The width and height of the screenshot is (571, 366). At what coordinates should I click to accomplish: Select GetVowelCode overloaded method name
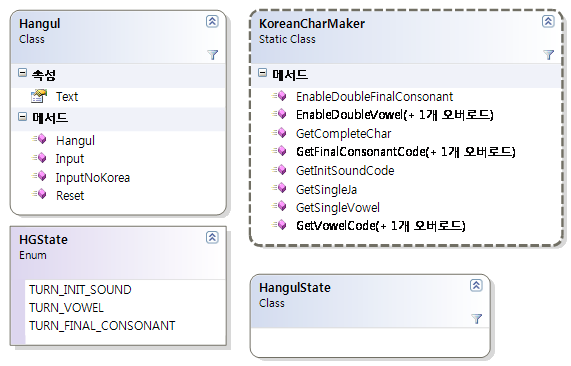pyautogui.click(x=381, y=226)
